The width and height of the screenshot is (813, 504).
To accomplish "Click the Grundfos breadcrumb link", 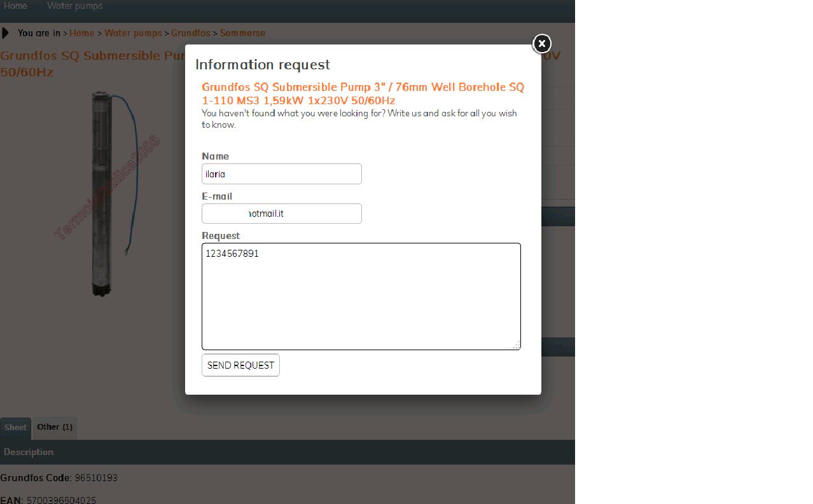I will pos(191,33).
